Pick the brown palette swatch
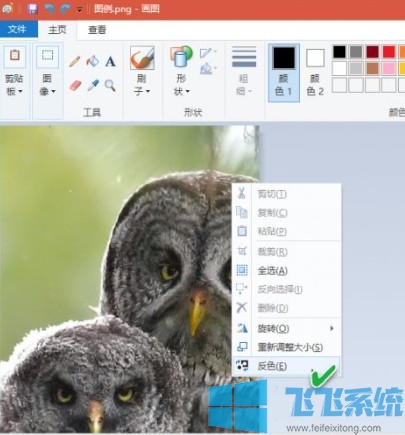405x435 pixels. coord(372,68)
